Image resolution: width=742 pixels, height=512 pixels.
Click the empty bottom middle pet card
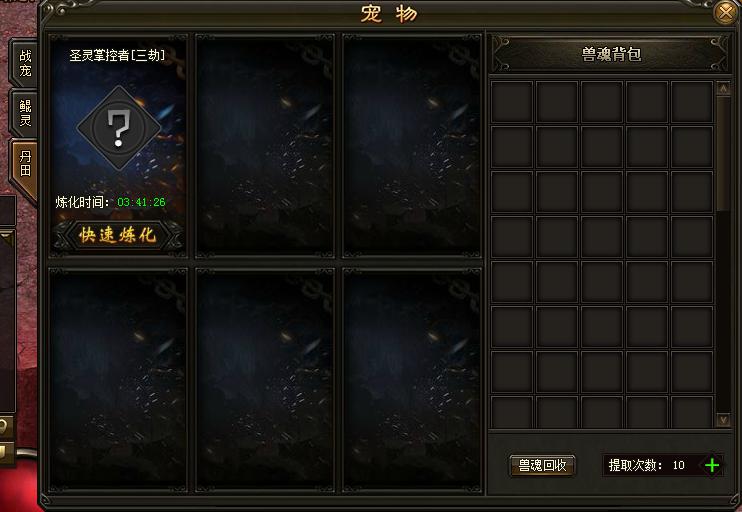(x=265, y=380)
